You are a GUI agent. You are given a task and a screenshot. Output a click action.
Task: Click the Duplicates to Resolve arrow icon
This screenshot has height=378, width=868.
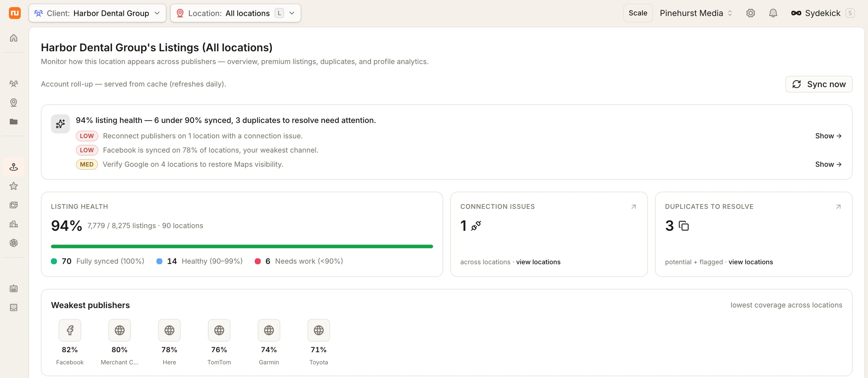(x=838, y=206)
